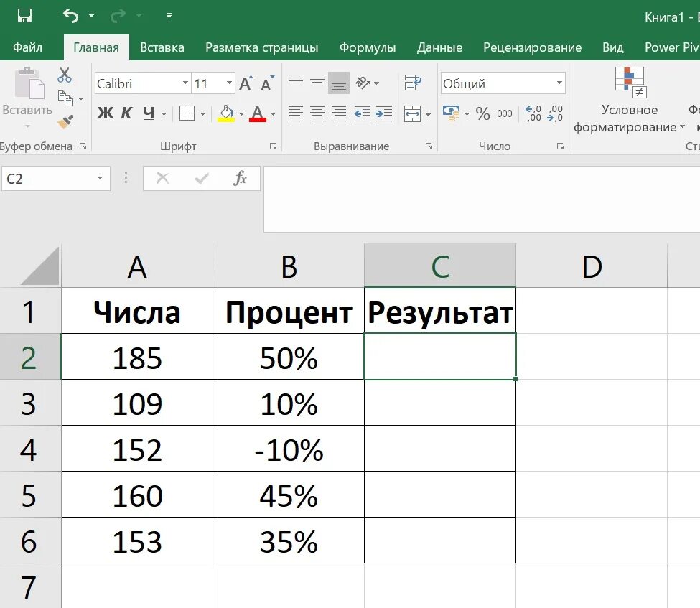Align text to bottom of cell
This screenshot has width=700, height=608.
339,83
